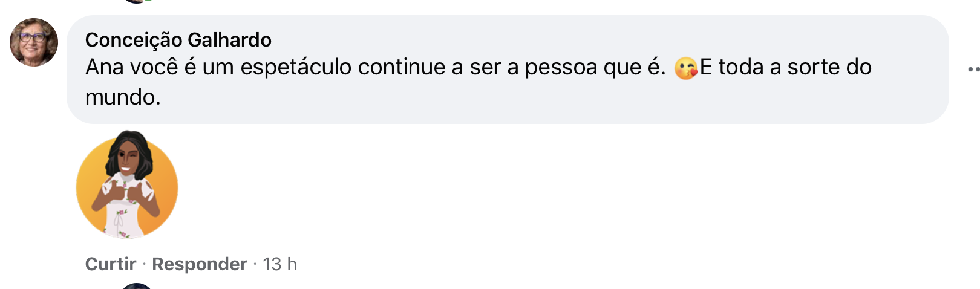This screenshot has width=980, height=289.
Task: Click the word "mundo." on the second line
Action: [123, 97]
